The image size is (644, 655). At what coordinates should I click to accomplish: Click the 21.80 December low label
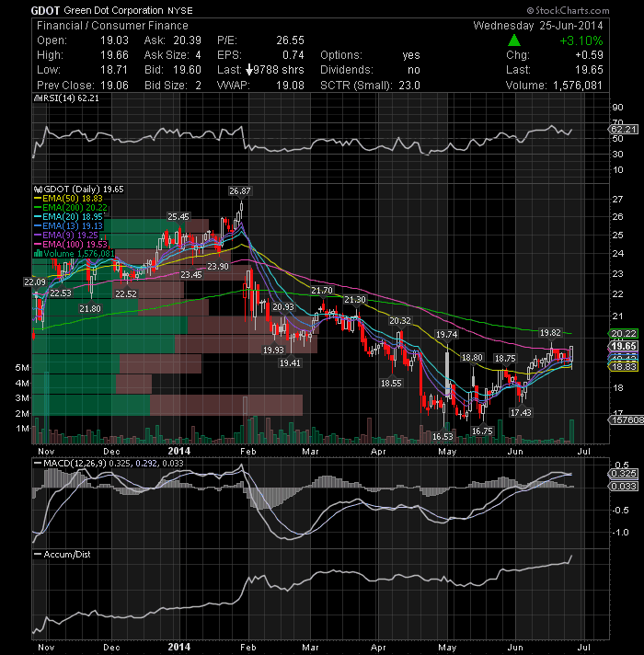click(90, 309)
